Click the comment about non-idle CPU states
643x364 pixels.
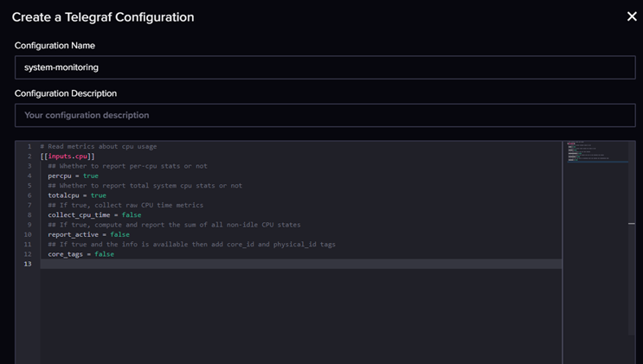tap(174, 225)
